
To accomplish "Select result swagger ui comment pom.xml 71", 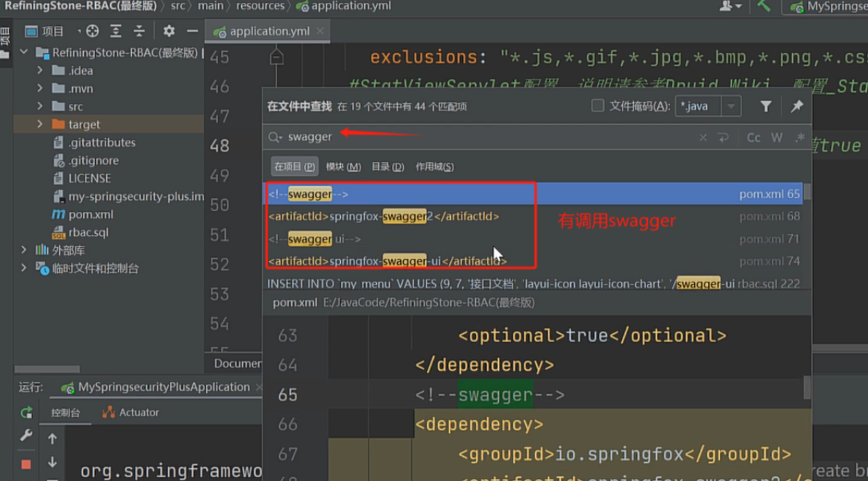I will coord(533,239).
